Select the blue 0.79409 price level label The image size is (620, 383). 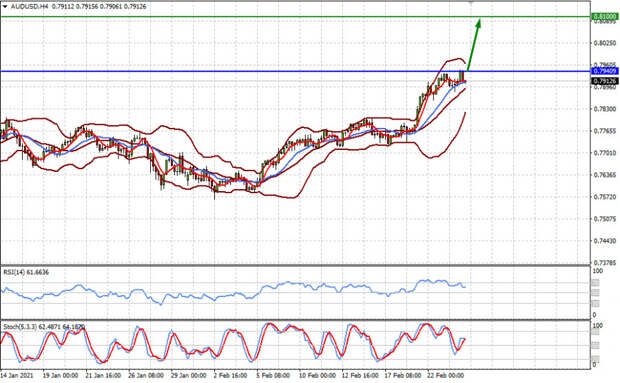click(605, 71)
